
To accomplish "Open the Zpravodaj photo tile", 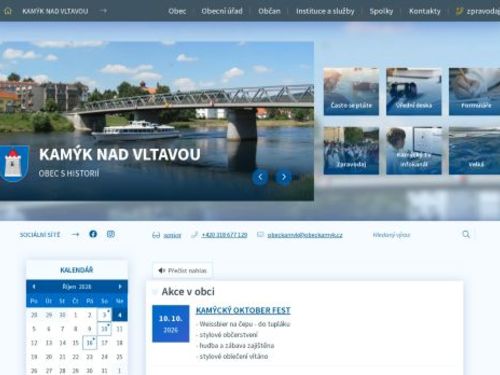I will 351,150.
